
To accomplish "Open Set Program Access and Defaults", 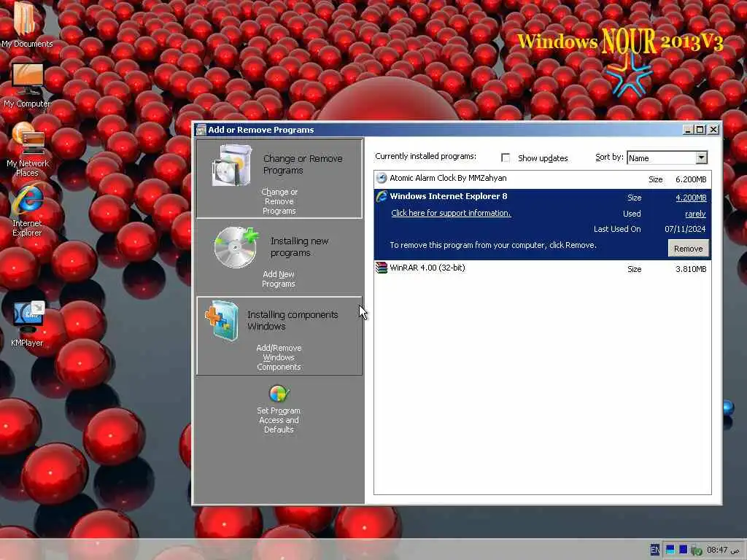I will [x=279, y=408].
